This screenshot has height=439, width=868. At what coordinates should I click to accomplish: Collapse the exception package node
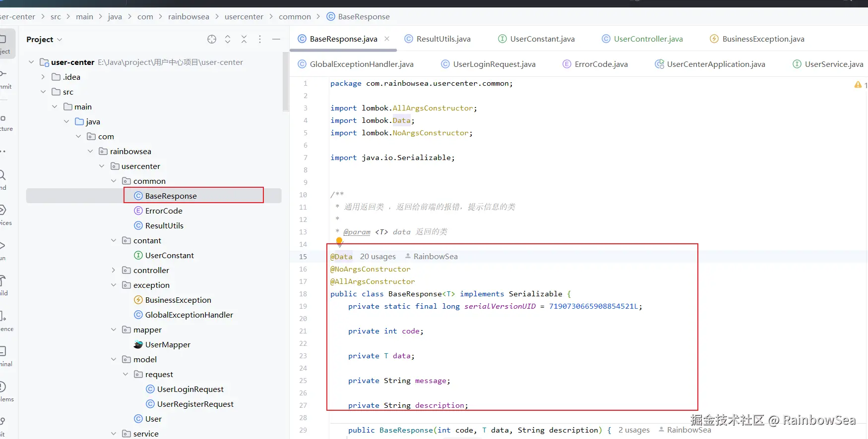pos(114,285)
